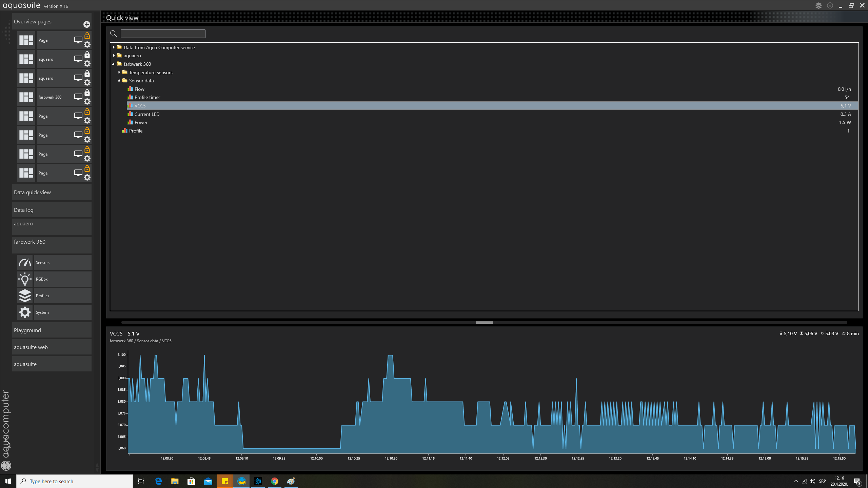868x488 pixels.
Task: Collapse the Sensor data folder
Action: pyautogui.click(x=119, y=81)
